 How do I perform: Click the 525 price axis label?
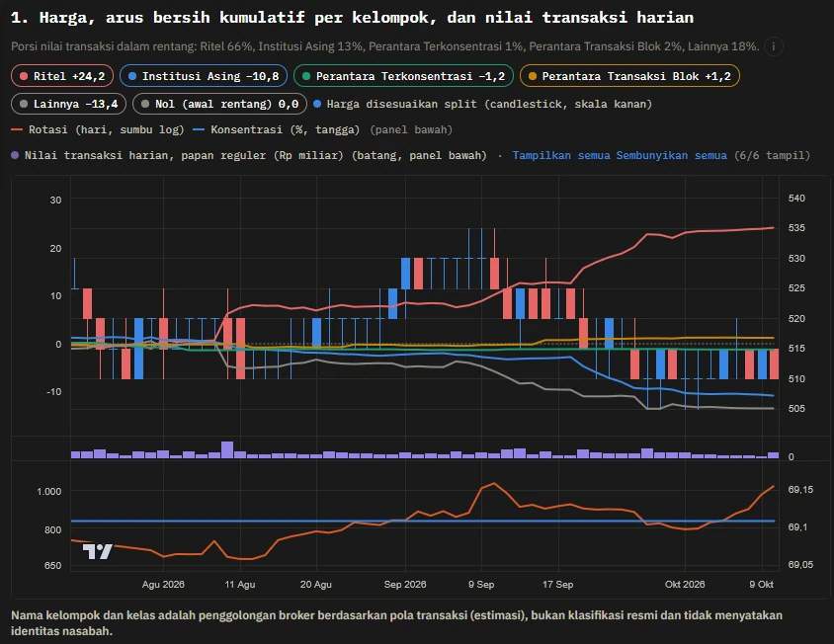click(796, 288)
